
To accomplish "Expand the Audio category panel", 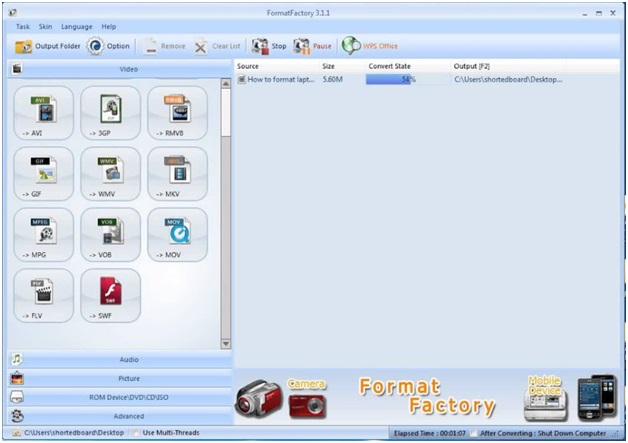I will tap(120, 360).
